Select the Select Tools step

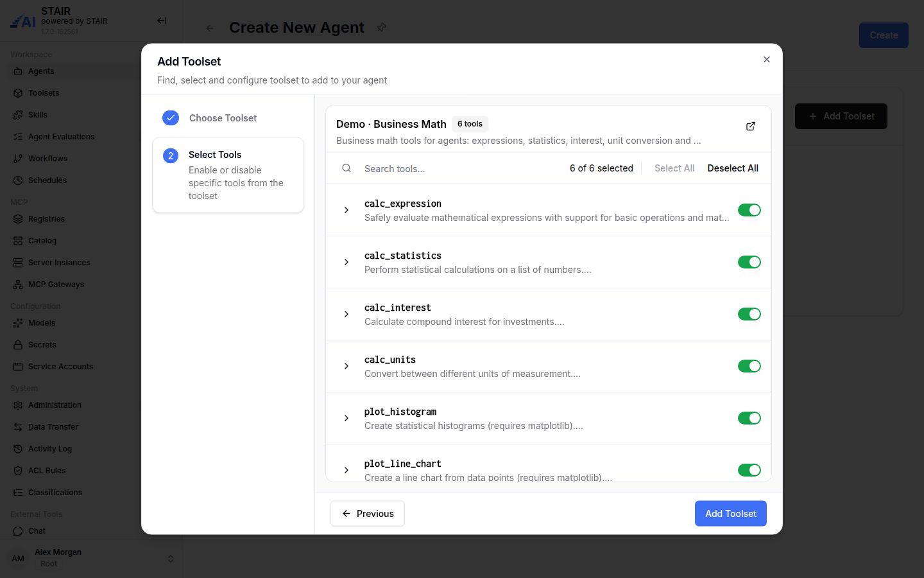coord(228,175)
